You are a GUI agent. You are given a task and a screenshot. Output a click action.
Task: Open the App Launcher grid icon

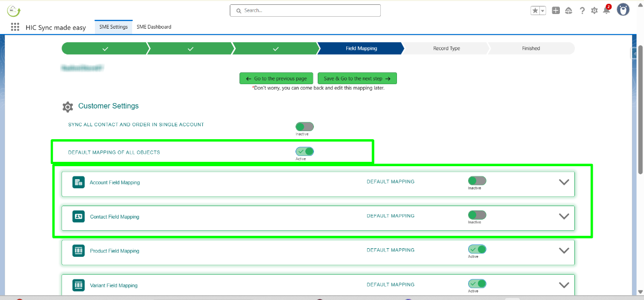pos(15,27)
